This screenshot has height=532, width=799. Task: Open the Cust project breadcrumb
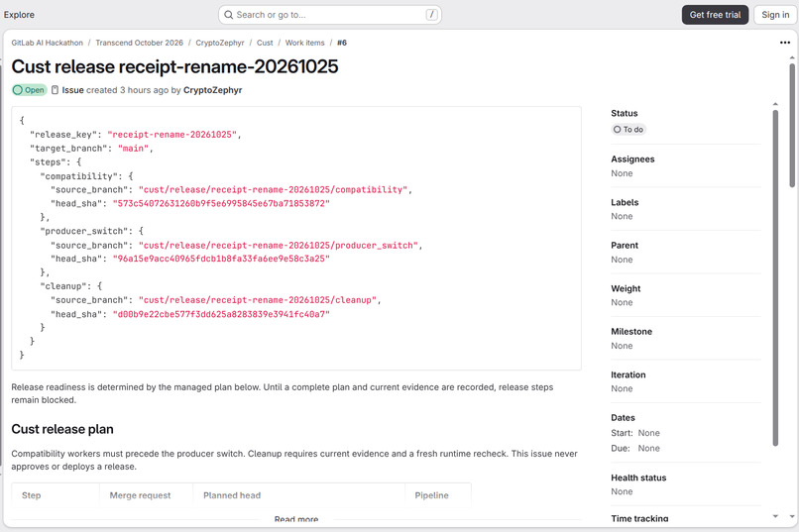tap(265, 43)
